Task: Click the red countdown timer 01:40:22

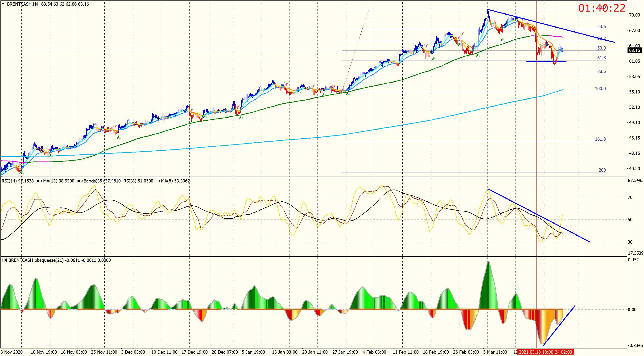Action: (x=602, y=8)
